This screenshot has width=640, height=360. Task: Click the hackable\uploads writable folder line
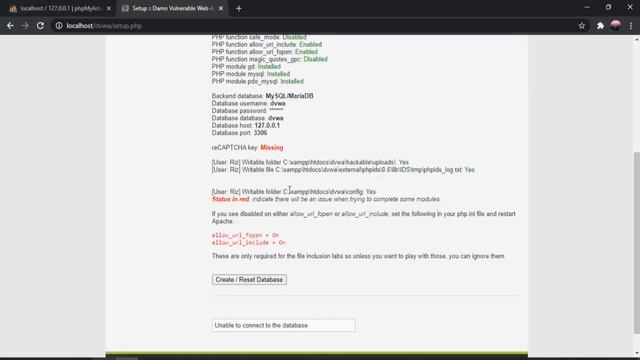point(310,162)
